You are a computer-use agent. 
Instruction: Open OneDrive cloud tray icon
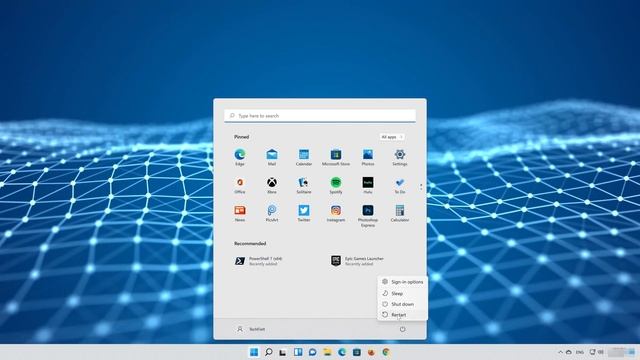[569, 352]
